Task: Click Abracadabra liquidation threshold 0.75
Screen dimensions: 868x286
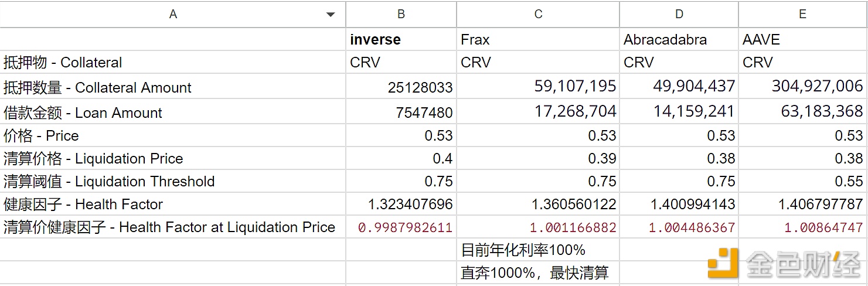Action: (679, 181)
